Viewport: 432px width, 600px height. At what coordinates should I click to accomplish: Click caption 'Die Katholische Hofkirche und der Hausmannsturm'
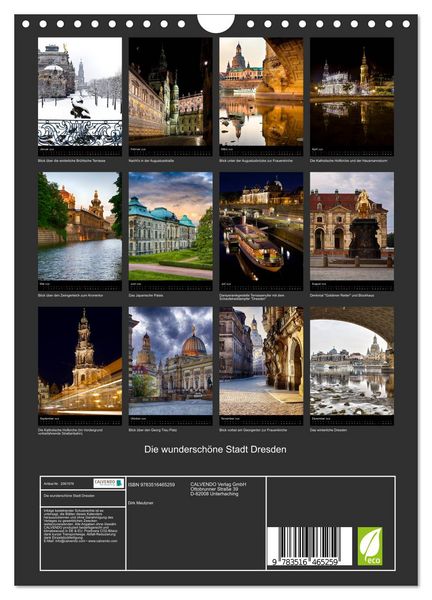(x=349, y=161)
